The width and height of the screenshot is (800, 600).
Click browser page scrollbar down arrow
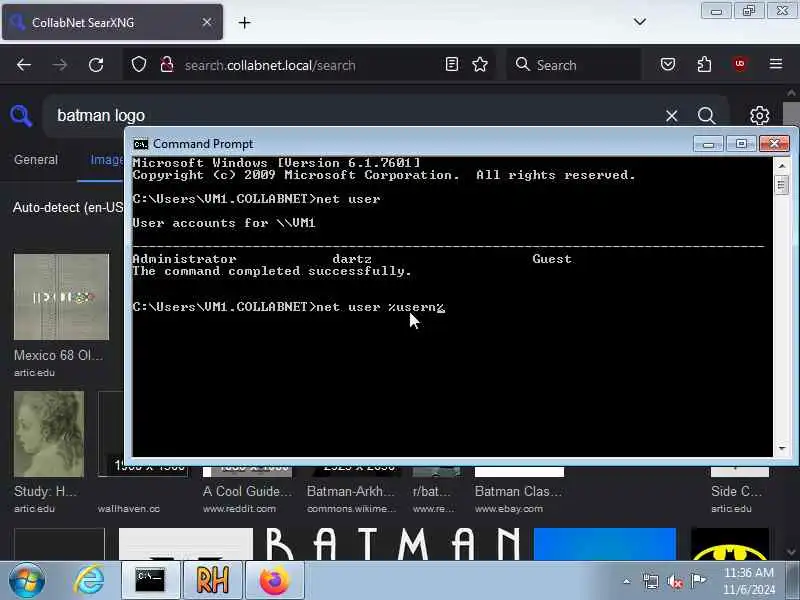(791, 552)
